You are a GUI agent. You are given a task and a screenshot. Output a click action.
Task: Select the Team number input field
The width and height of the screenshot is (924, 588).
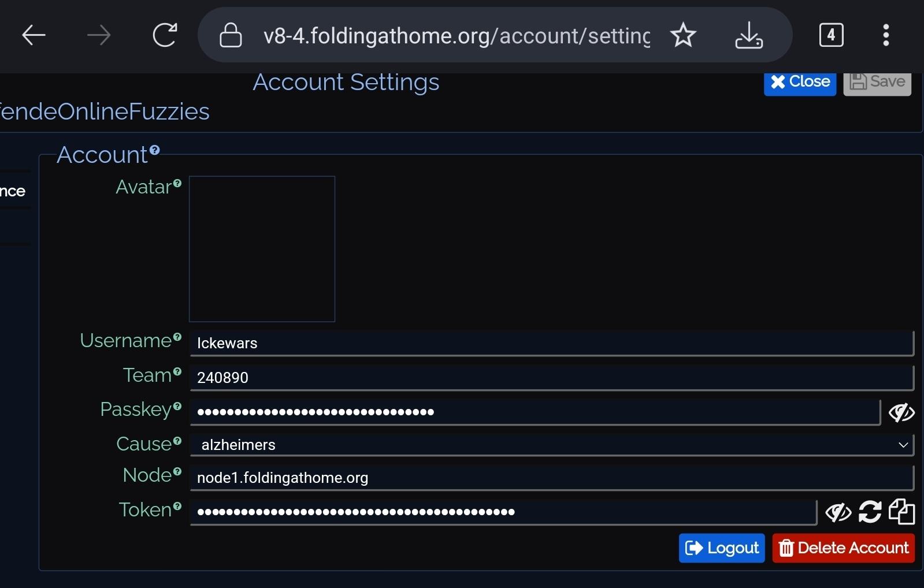pos(551,378)
